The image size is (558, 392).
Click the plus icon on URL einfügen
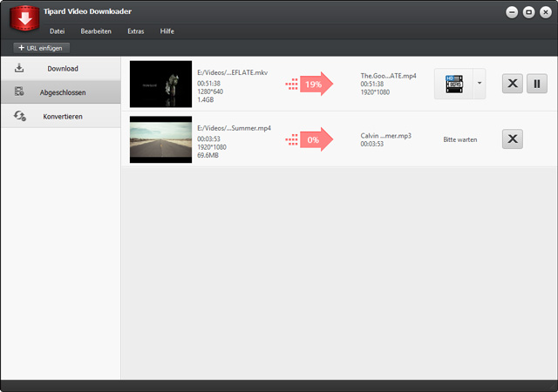[x=21, y=48]
